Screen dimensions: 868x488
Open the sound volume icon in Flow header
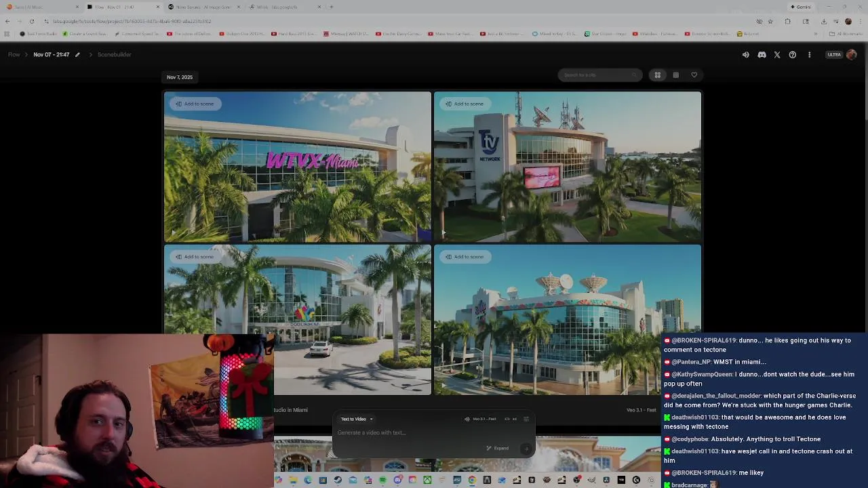745,54
